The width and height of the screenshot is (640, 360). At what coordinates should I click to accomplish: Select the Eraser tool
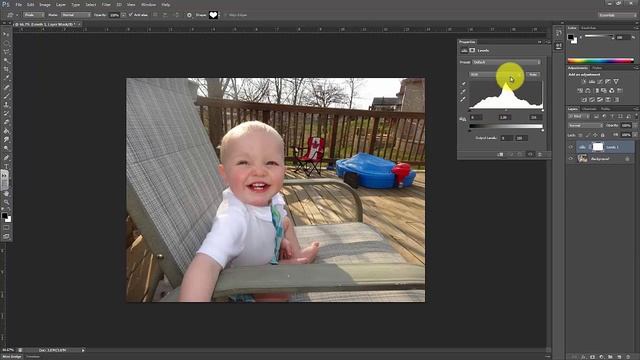click(x=6, y=122)
